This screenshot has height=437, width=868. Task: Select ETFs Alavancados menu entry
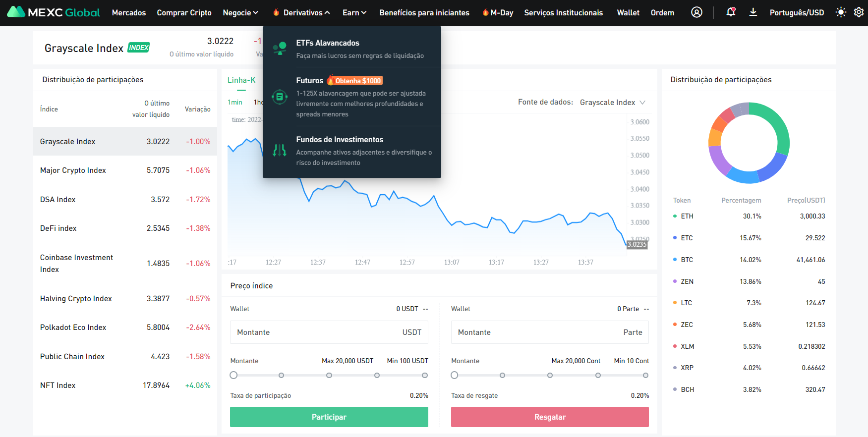point(352,49)
